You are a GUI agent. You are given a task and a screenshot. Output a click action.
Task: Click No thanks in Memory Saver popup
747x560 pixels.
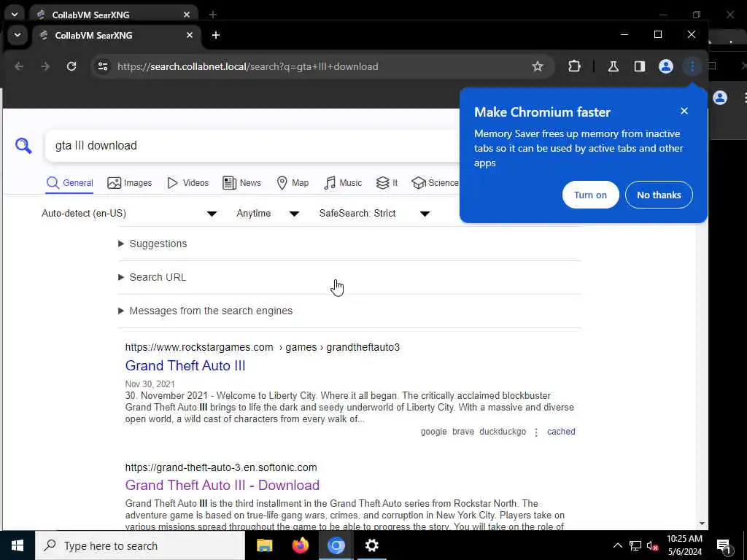[659, 195]
